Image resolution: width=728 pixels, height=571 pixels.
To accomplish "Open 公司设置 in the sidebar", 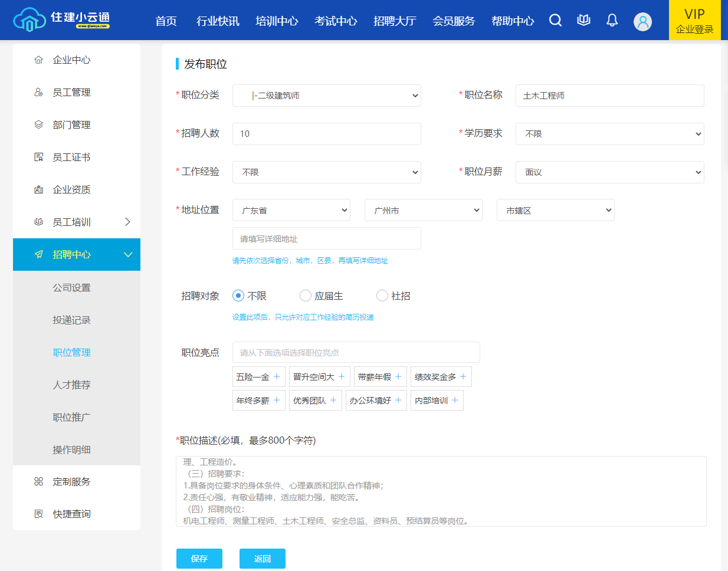I will [71, 288].
